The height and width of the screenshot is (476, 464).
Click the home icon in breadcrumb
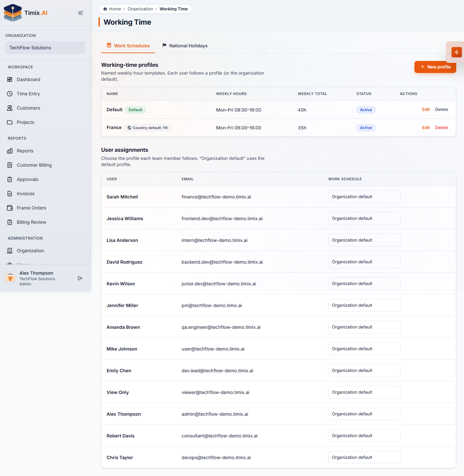coord(105,9)
